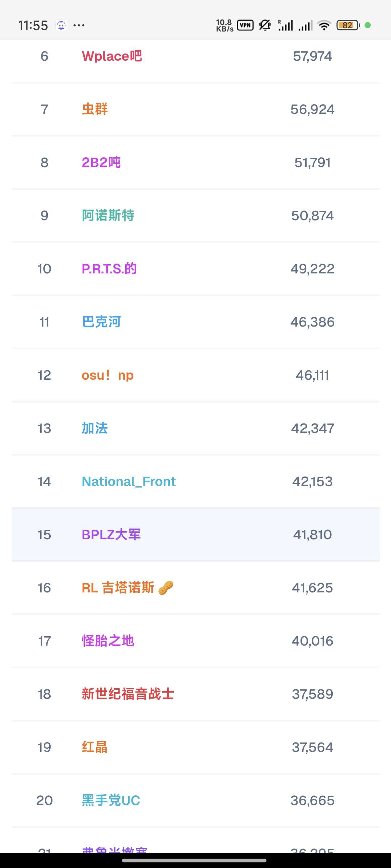This screenshot has height=868, width=391.
Task: Tap the peanut emoji beside RL 吉塔诺斯
Action: pyautogui.click(x=166, y=588)
